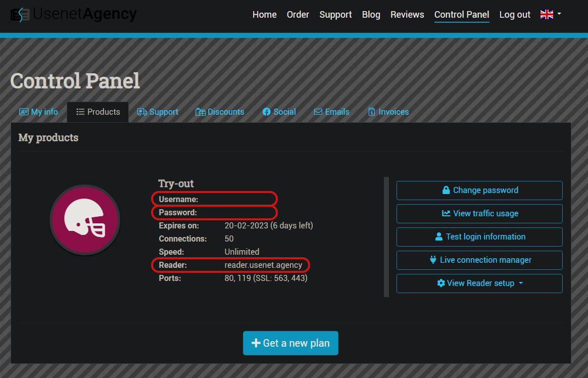The width and height of the screenshot is (588, 378).
Task: Select the Products tab
Action: [x=98, y=112]
